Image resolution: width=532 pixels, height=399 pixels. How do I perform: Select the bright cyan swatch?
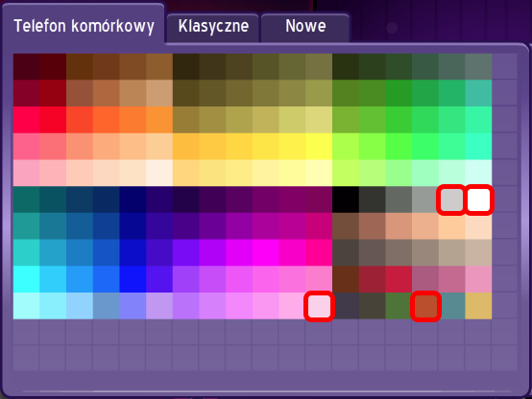[x=27, y=279]
